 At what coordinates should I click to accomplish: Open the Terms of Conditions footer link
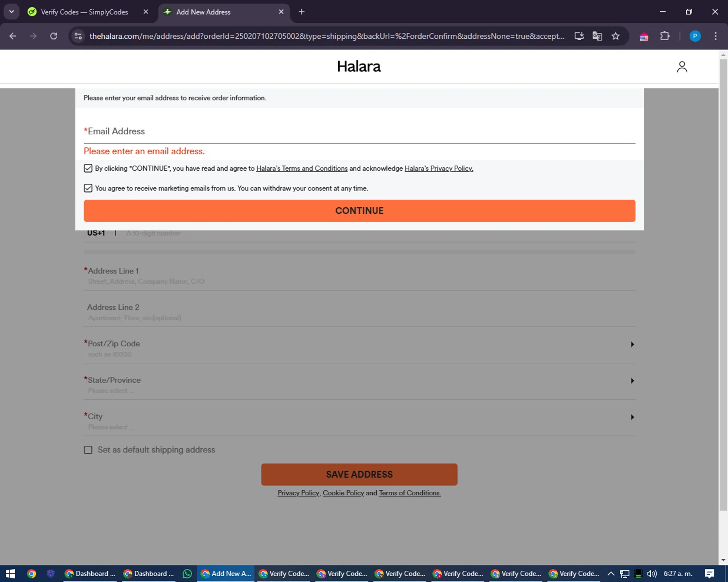pyautogui.click(x=410, y=493)
